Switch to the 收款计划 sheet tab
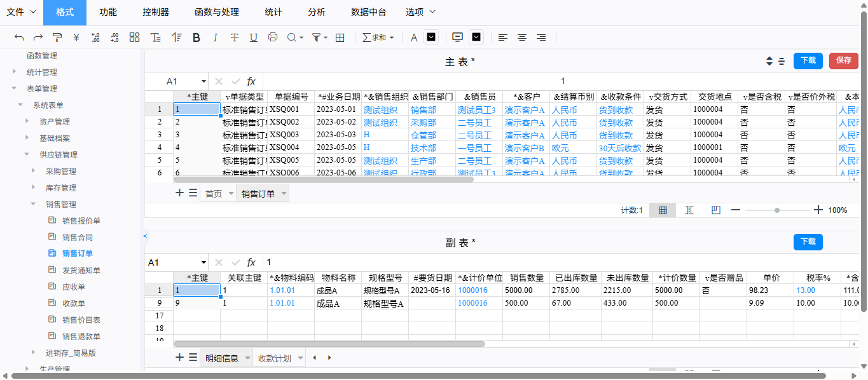This screenshot has width=868, height=380. [275, 358]
